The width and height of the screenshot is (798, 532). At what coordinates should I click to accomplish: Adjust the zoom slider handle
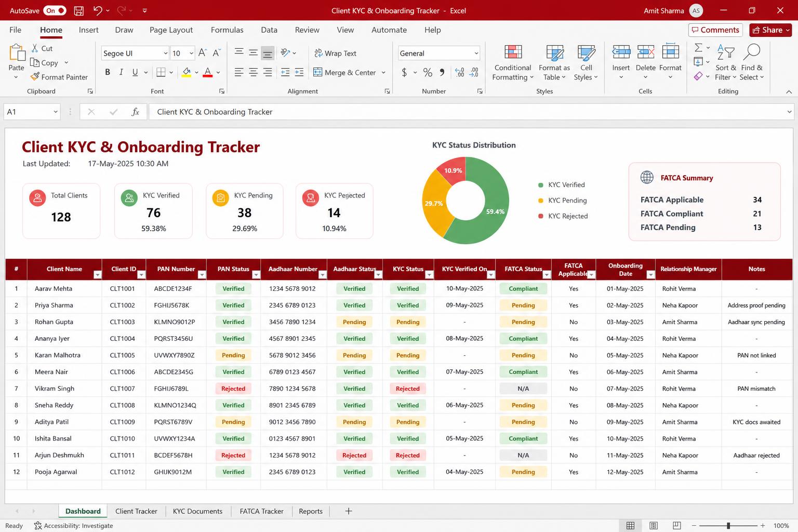coord(728,526)
